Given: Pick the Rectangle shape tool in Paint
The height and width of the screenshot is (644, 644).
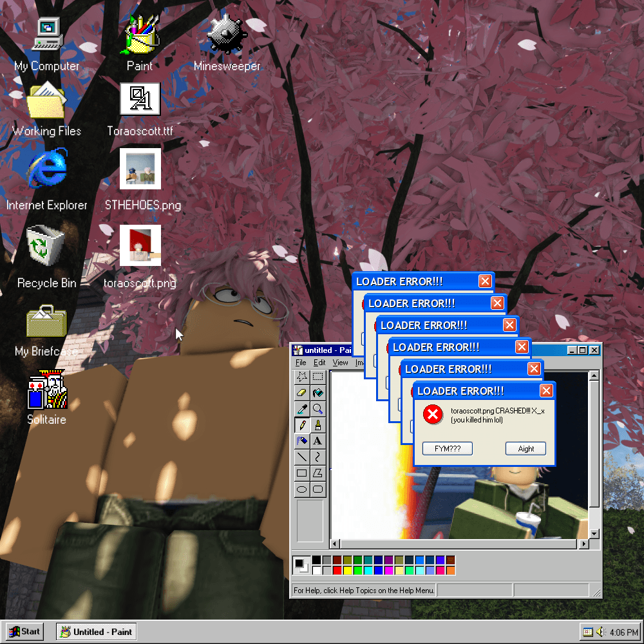Looking at the screenshot, I should point(302,473).
